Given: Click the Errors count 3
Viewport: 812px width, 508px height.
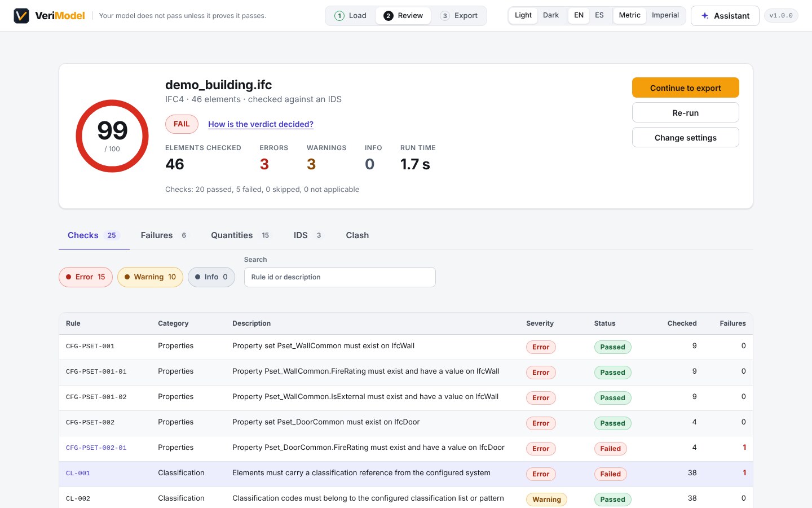Looking at the screenshot, I should [x=264, y=164].
